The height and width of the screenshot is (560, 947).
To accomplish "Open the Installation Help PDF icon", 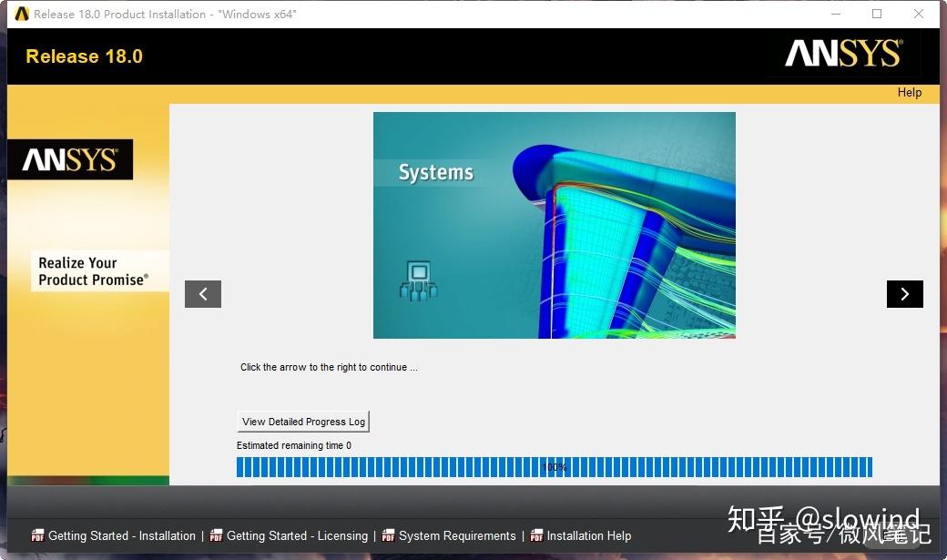I will [537, 535].
